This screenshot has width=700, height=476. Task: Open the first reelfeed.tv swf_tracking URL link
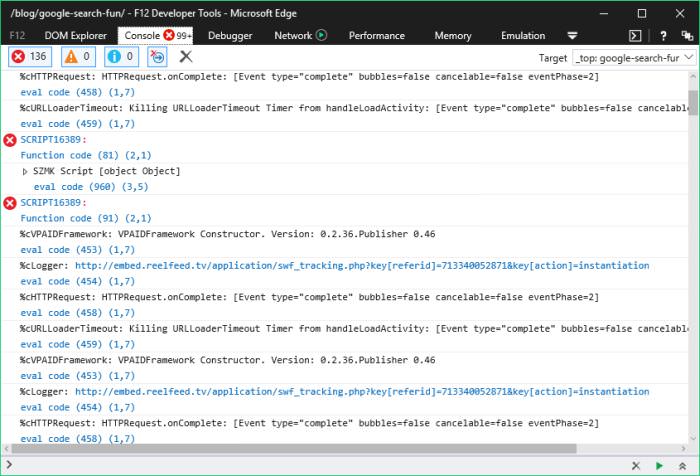click(x=362, y=266)
